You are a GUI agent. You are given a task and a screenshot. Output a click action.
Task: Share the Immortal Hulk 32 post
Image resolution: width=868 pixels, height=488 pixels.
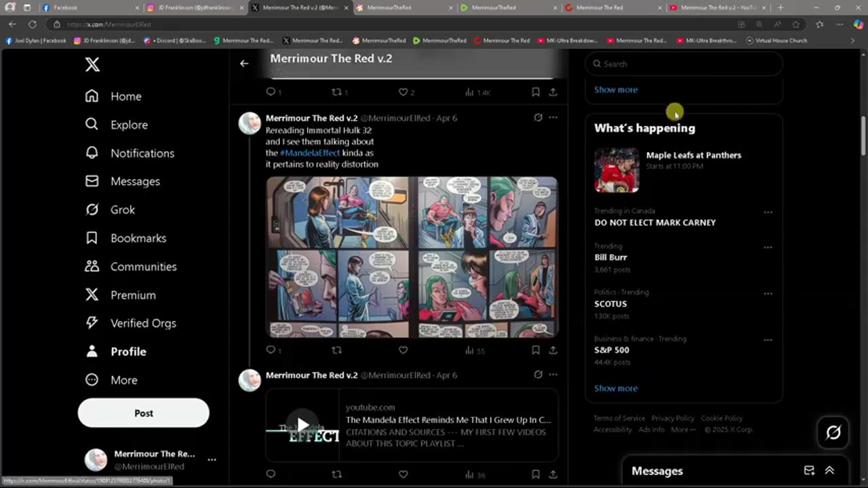tap(553, 350)
